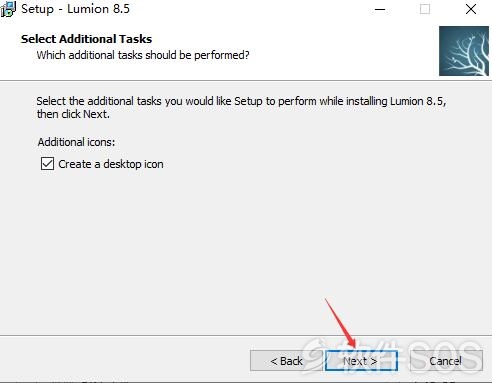Go to the previous step with Back
Screen dimensions: 492x383
pos(286,361)
